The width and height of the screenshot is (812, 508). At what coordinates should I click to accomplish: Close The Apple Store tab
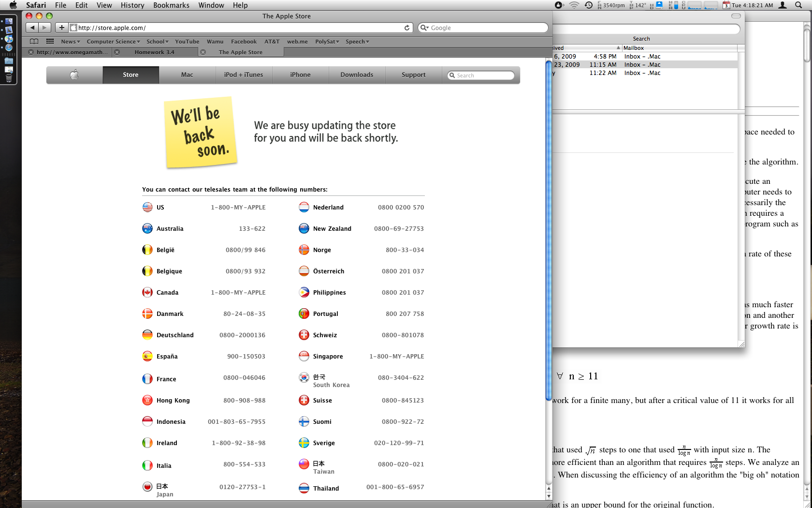(x=203, y=52)
